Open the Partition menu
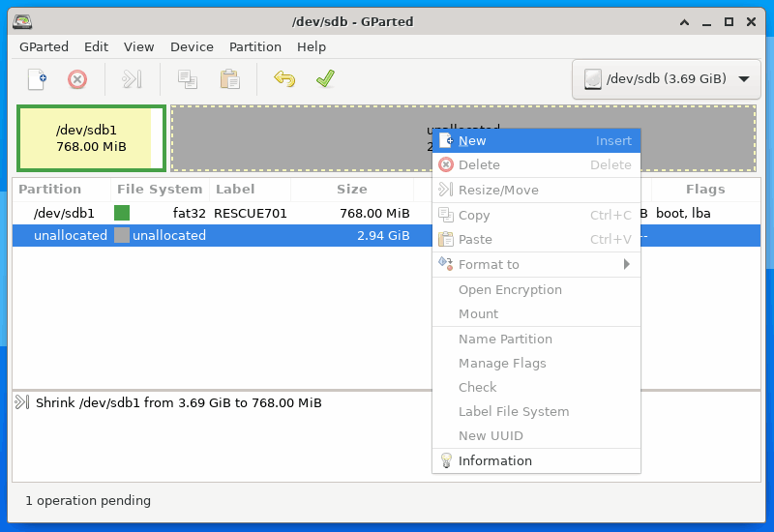The width and height of the screenshot is (774, 532). (255, 46)
